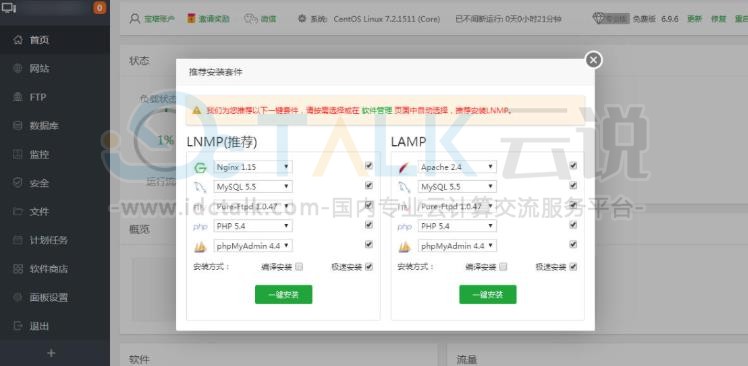748x366 pixels.
Task: Open 计划任务 in the sidebar
Action: [55, 240]
